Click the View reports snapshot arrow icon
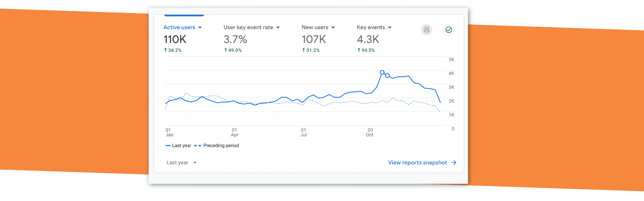 (x=454, y=162)
